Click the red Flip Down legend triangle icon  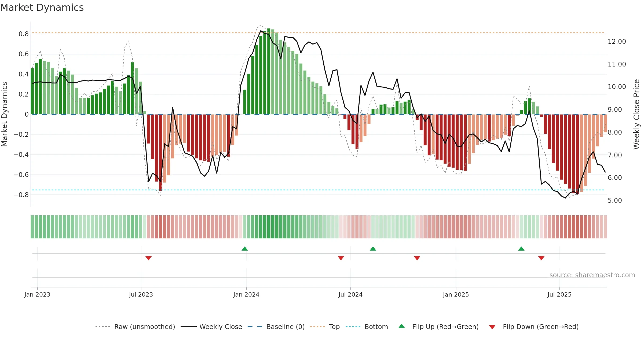coord(492,327)
